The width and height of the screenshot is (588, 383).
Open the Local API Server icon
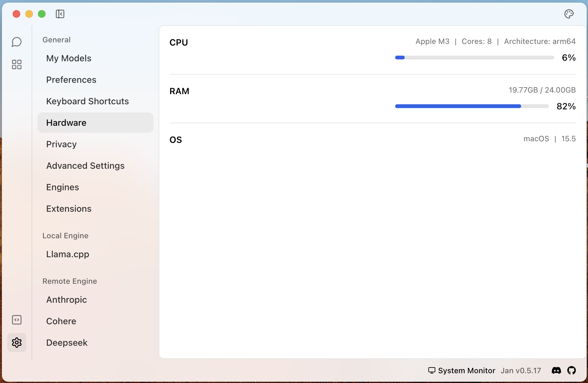tap(16, 320)
